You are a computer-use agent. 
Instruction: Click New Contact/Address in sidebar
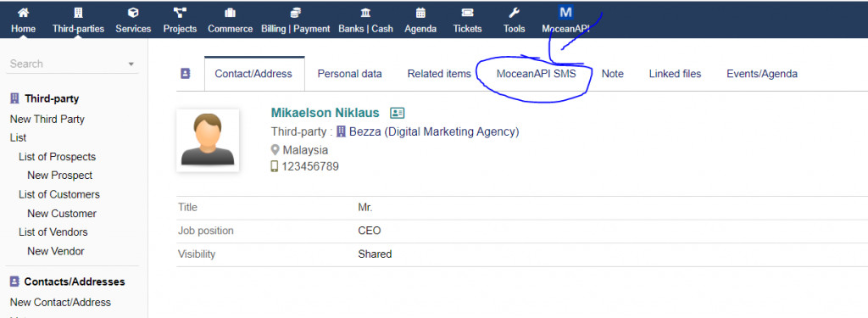pyautogui.click(x=60, y=302)
